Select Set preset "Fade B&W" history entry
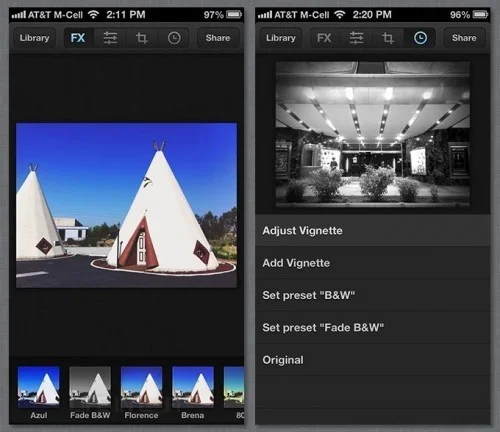500x432 pixels. (x=373, y=327)
